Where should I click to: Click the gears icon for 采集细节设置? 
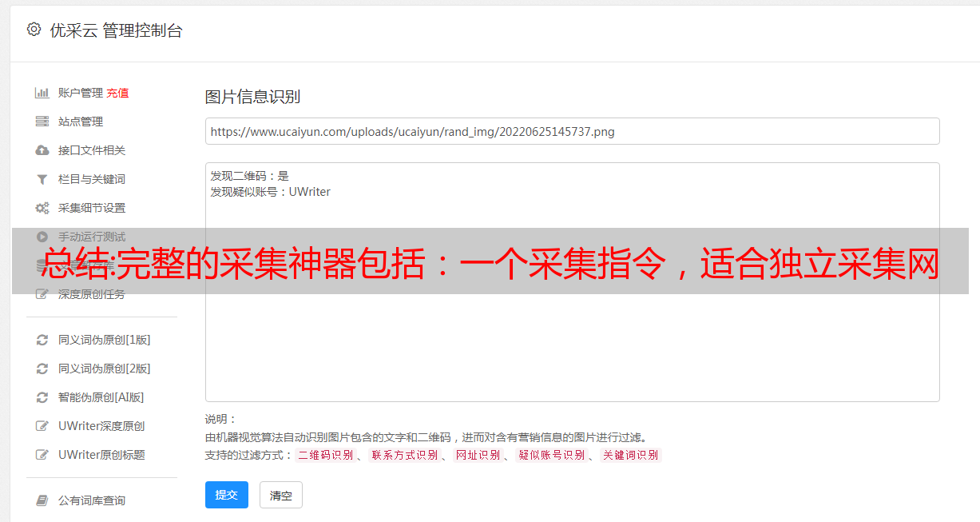point(42,208)
